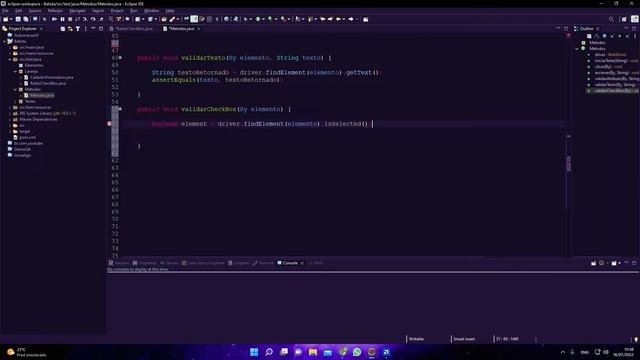Collapse the Batista project node
Image resolution: width=640 pixels, height=360 pixels.
pyautogui.click(x=4, y=41)
